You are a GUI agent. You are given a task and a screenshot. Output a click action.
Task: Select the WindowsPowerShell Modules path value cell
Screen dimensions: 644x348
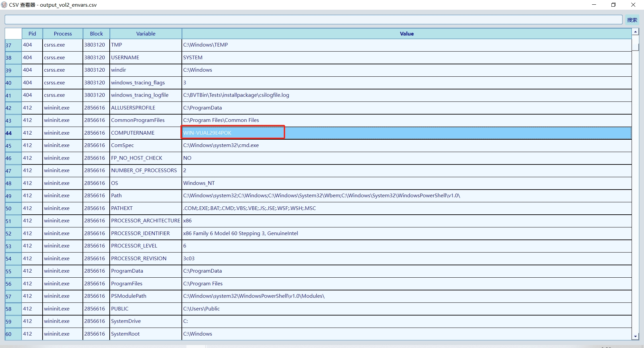click(407, 296)
